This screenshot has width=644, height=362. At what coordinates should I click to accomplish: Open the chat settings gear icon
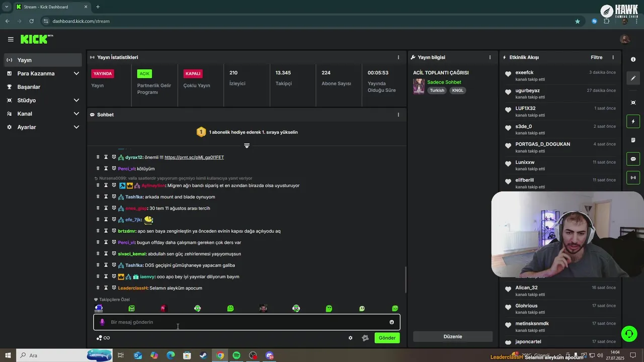(x=351, y=338)
